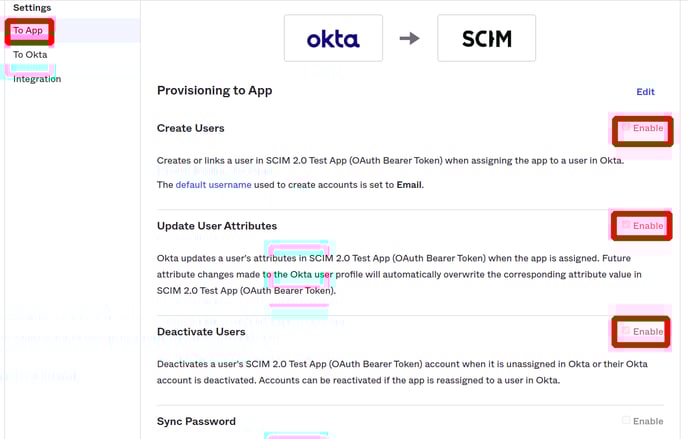Screen dimensions: 688x439
Task: Click the Update User Attributes title
Action: 217,226
